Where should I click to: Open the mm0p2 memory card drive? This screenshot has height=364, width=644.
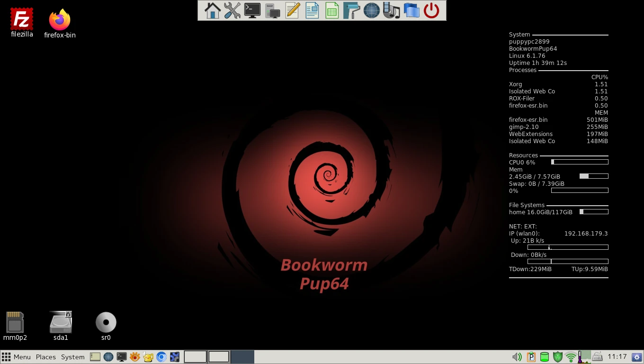coord(15,326)
